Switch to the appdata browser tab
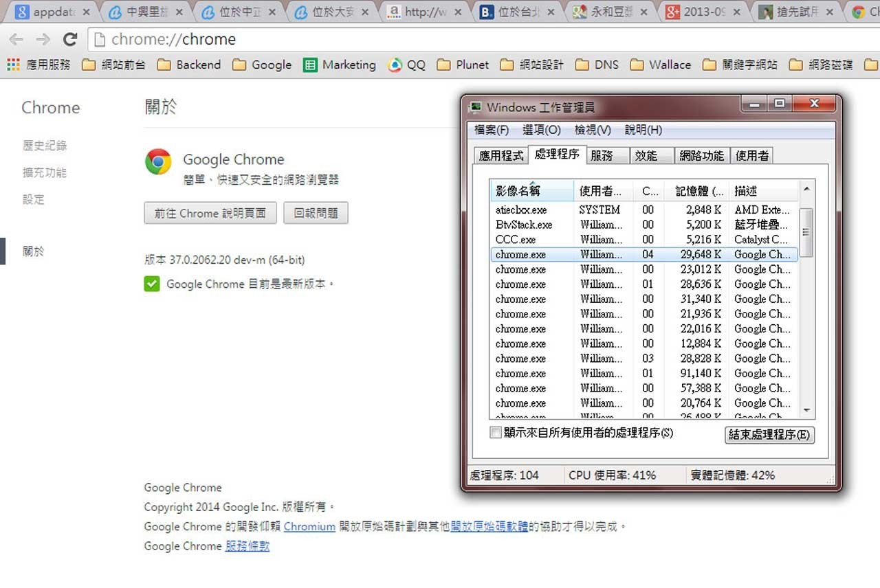 click(52, 12)
